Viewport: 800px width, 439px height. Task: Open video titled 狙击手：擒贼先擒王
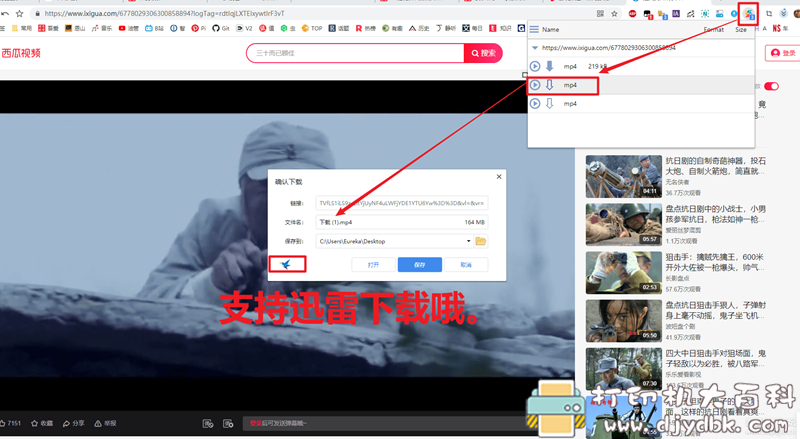[x=715, y=262]
